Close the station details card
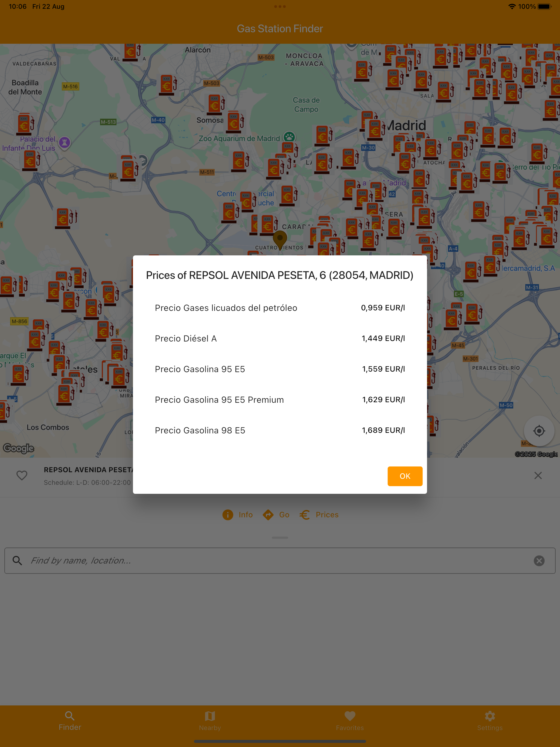 (538, 475)
